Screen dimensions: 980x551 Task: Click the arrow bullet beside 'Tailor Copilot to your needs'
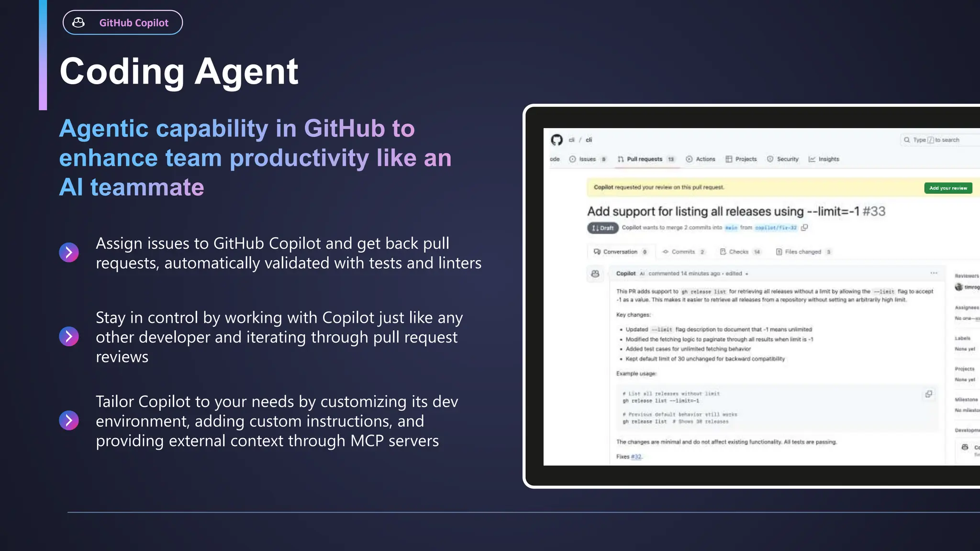69,420
